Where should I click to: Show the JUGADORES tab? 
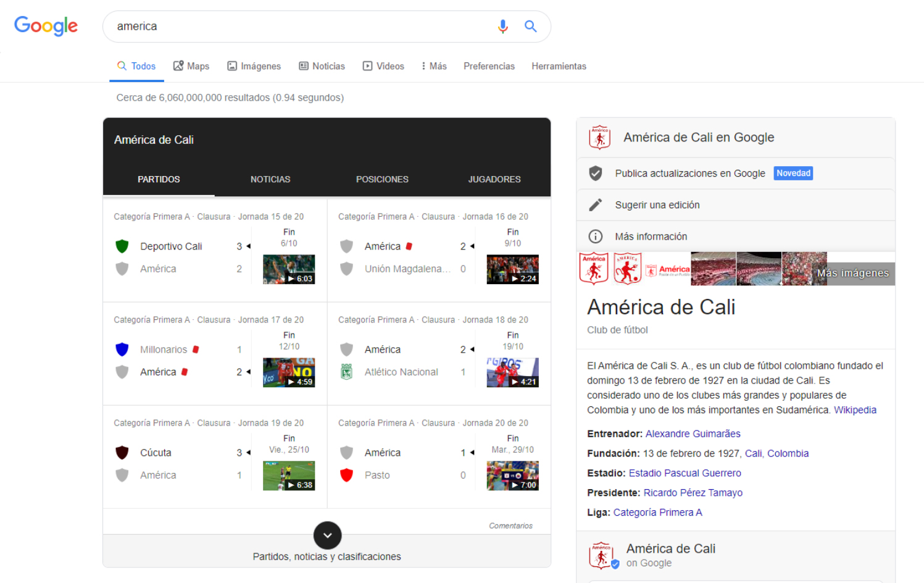[x=494, y=179]
